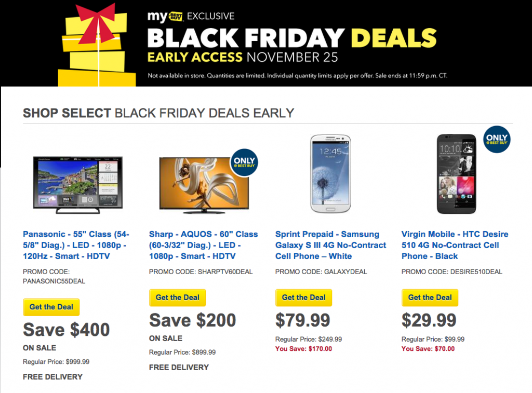Viewport: 532px width, 393px height.
Task: Click the Only at Best Buy badge on Sharp TV
Action: click(244, 162)
